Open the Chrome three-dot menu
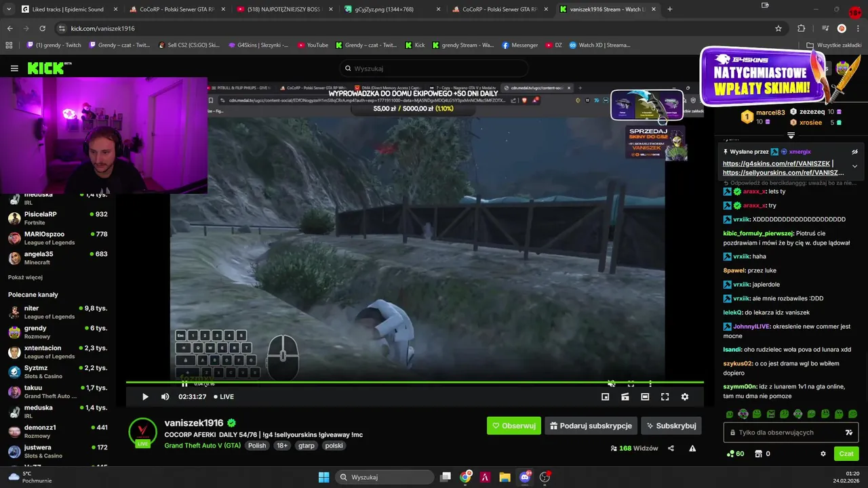 (858, 28)
